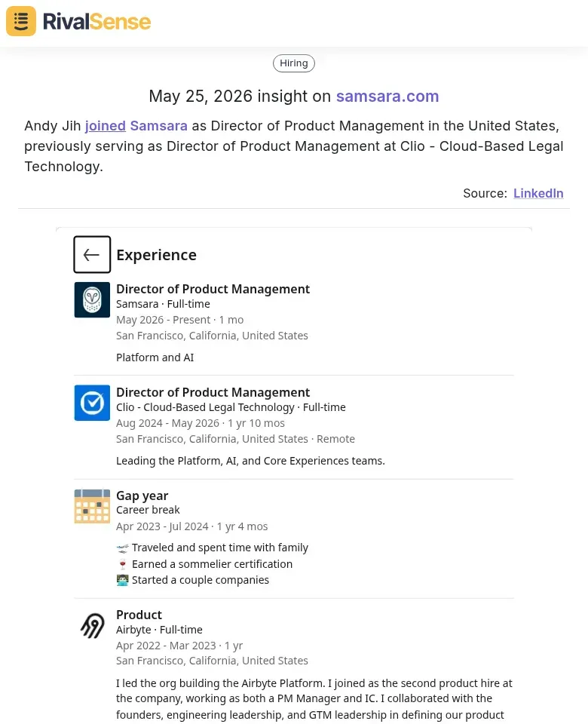
Task: Click the 'Samsara · Full-time' line
Action: point(163,304)
